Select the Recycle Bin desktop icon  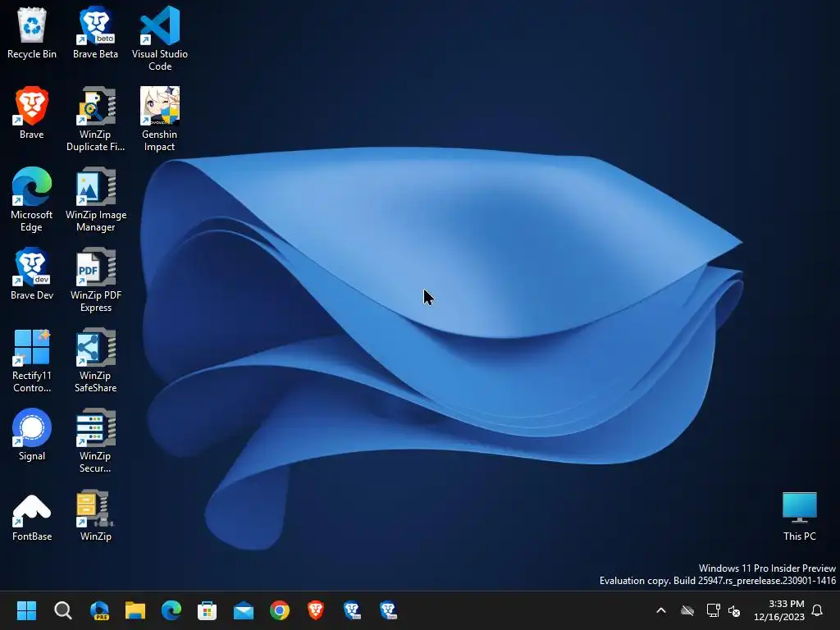click(x=32, y=33)
